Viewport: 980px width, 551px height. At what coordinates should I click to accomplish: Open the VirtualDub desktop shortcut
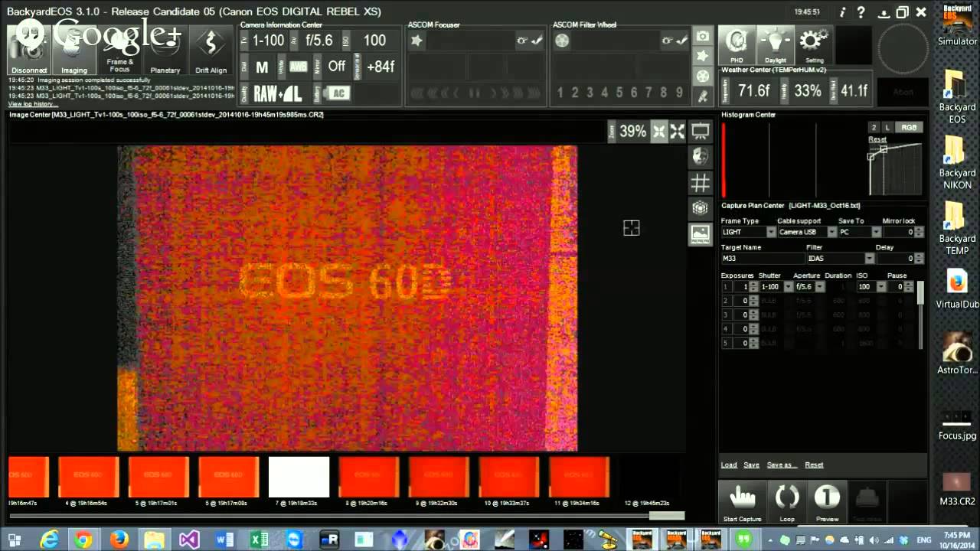click(x=956, y=289)
